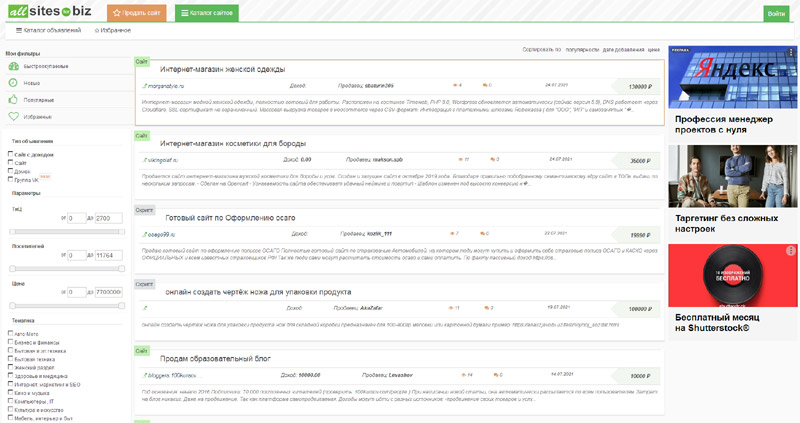Image resolution: width=800 pixels, height=423 pixels.
Task: Open listing 'Продам образовательный блог'
Action: pyautogui.click(x=215, y=359)
